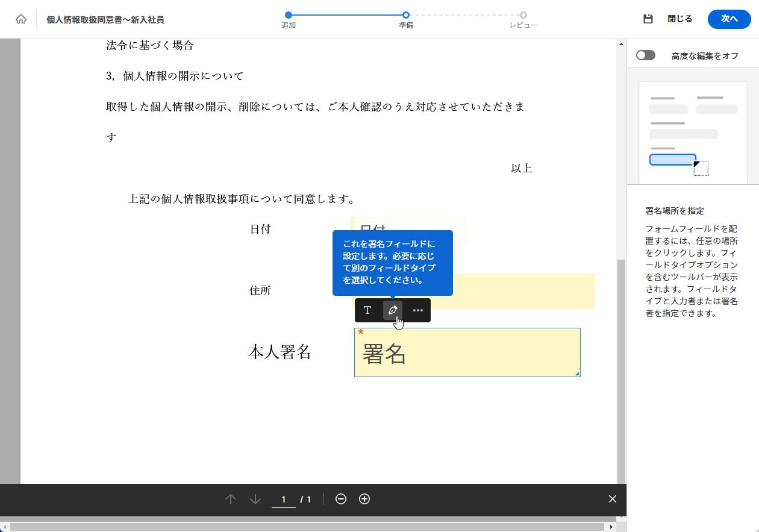Open more field options via ellipsis icon

(x=418, y=310)
